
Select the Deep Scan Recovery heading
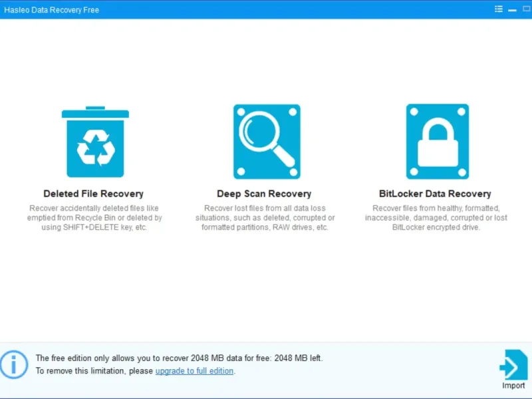(264, 194)
